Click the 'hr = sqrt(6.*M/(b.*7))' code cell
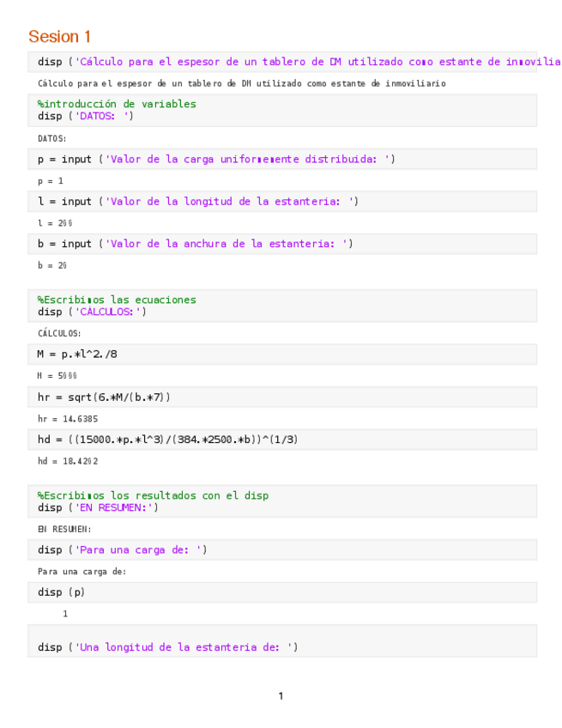Image resolution: width=562 pixels, height=728 pixels. pyautogui.click(x=105, y=397)
